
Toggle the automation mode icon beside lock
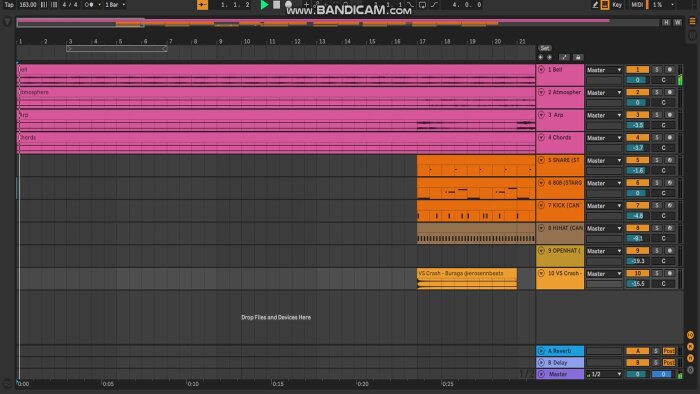coord(564,58)
